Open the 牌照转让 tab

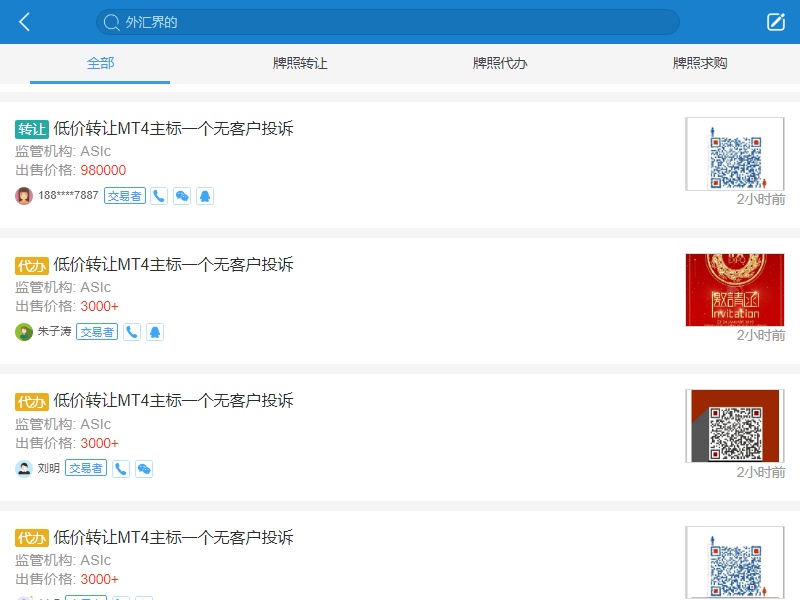point(300,63)
